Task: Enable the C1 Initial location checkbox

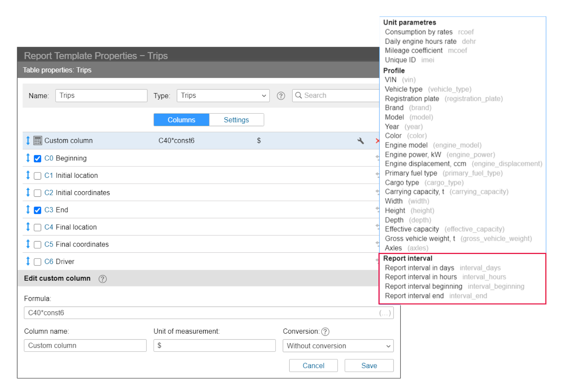Action: tap(38, 176)
